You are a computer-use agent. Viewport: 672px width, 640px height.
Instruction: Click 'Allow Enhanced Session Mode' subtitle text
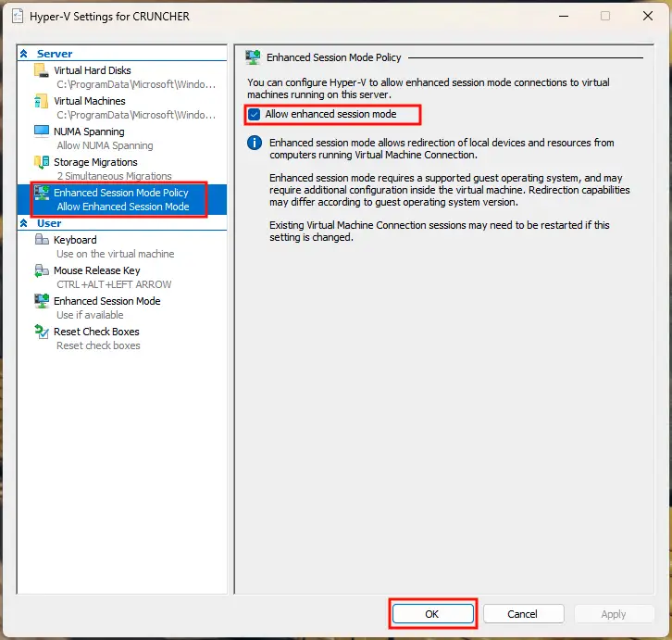pos(123,207)
